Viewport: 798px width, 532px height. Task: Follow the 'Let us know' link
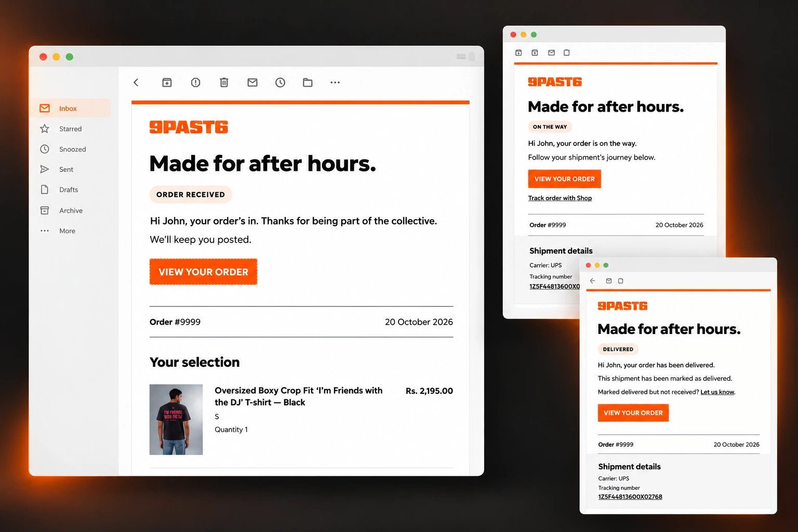click(717, 392)
